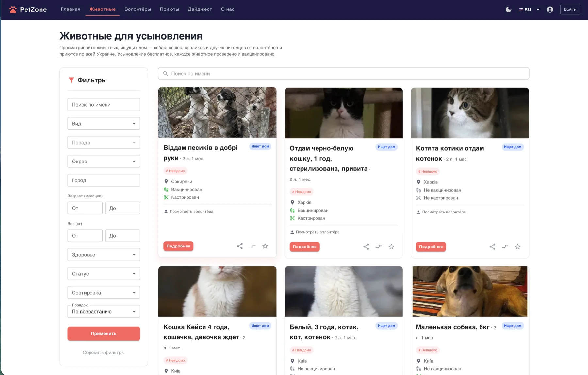Open the Маленькая собака, 6кг title
Screen dimensions: 588x375
click(453, 327)
